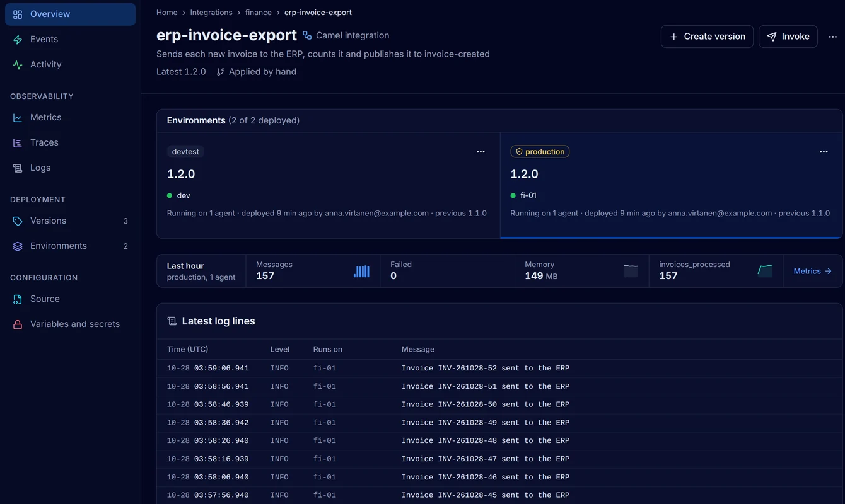Follow the Metrics link with arrow
This screenshot has width=845, height=504.
(x=813, y=271)
